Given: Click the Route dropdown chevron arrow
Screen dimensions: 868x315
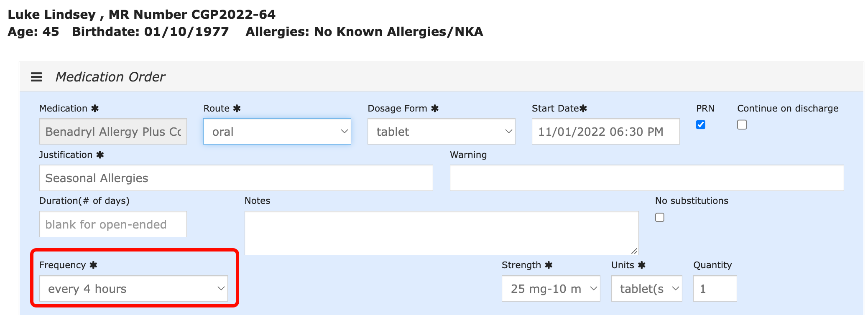Looking at the screenshot, I should tap(344, 132).
